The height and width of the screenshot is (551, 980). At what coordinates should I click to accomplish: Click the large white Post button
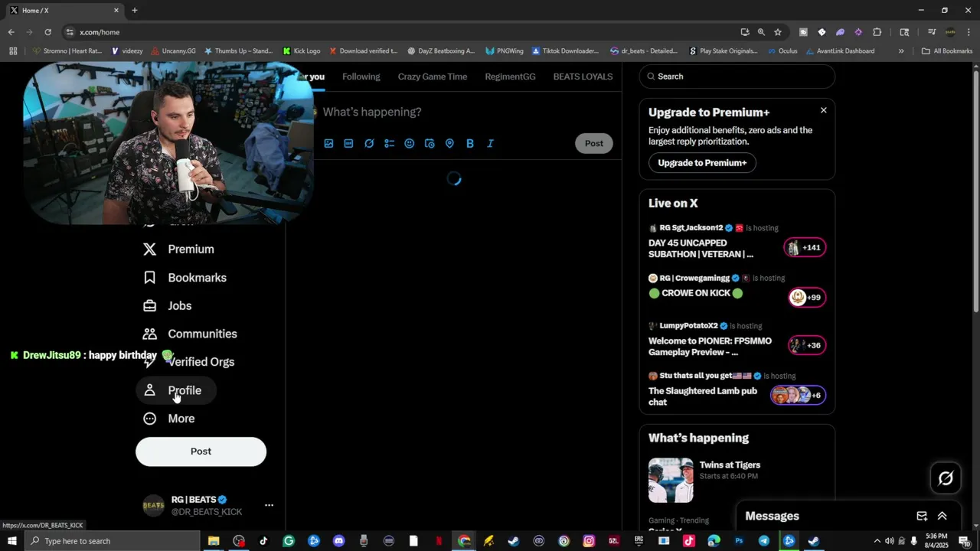pos(201,452)
